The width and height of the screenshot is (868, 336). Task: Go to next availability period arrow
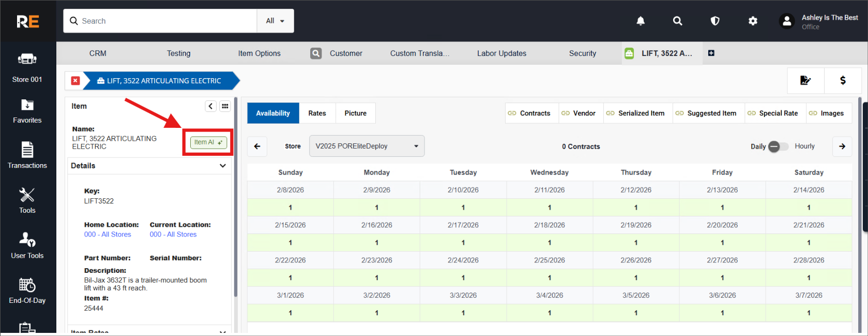pos(842,147)
